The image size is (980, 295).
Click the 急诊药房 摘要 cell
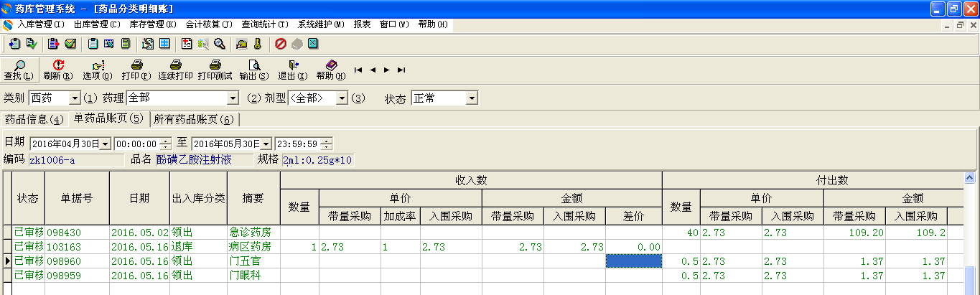click(x=253, y=233)
